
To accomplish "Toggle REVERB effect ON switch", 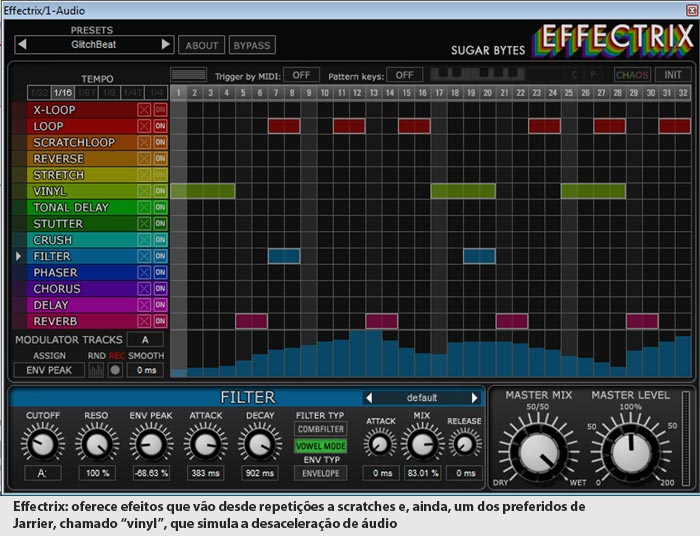I will 160,321.
